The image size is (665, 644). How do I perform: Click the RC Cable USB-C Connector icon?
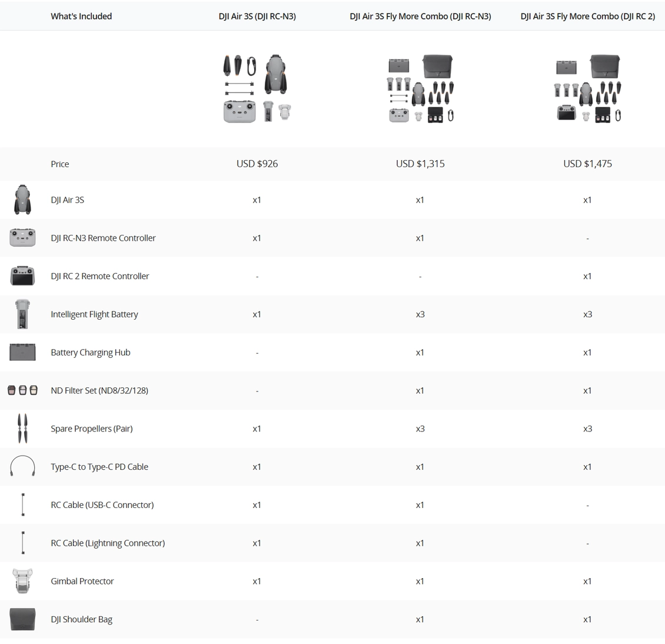pos(23,505)
